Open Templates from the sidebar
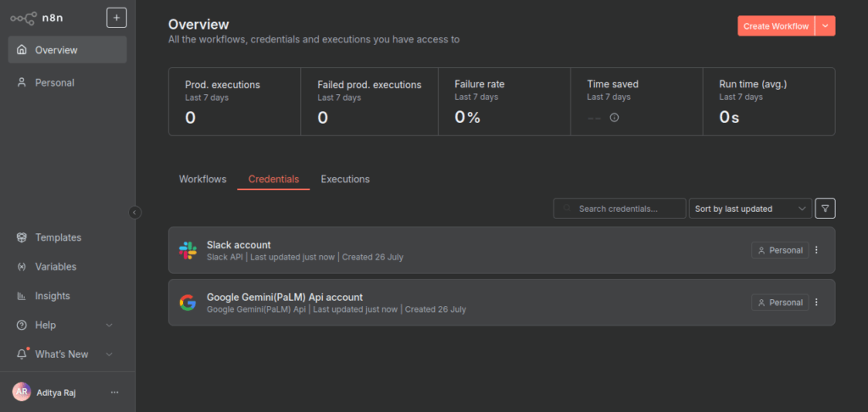868x412 pixels. click(58, 237)
